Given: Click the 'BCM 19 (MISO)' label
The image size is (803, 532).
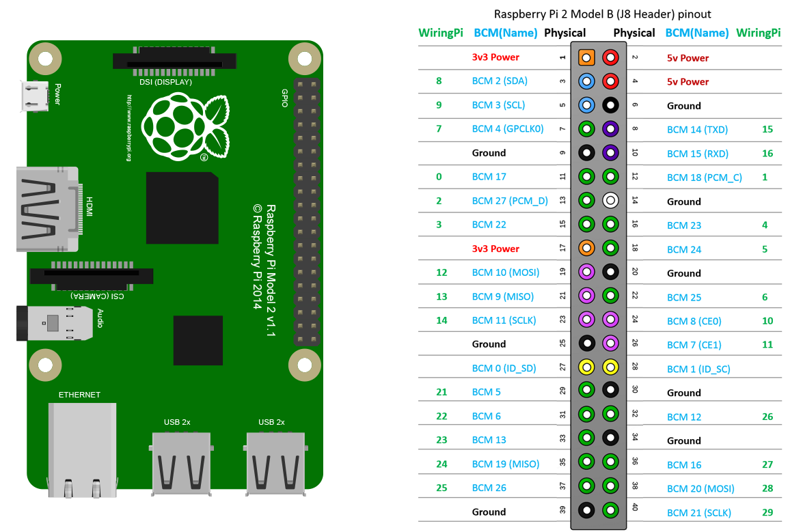Looking at the screenshot, I should pos(506,464).
